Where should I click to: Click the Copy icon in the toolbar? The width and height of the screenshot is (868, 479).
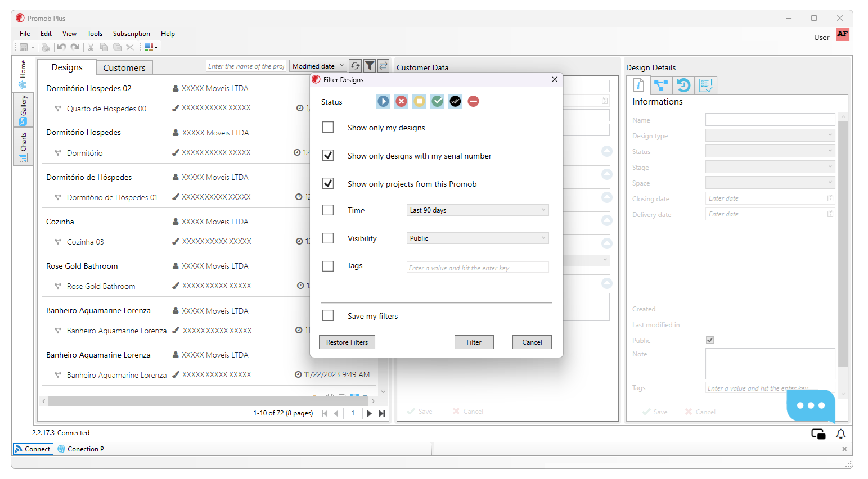(104, 47)
